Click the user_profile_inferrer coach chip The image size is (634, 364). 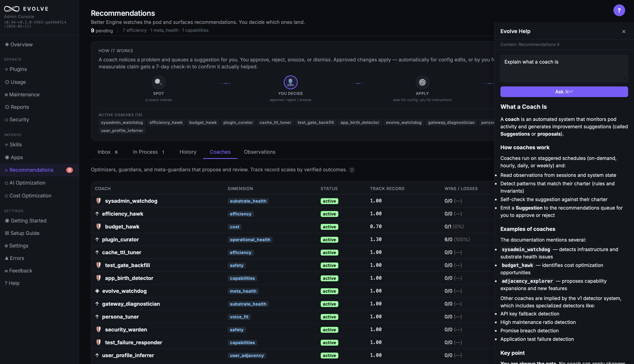[122, 131]
